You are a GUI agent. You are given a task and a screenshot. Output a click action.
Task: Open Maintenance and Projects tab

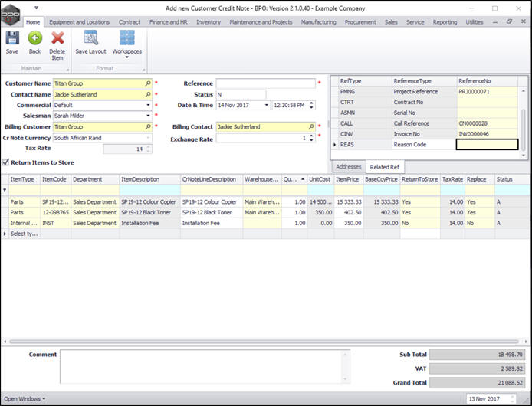pyautogui.click(x=261, y=22)
